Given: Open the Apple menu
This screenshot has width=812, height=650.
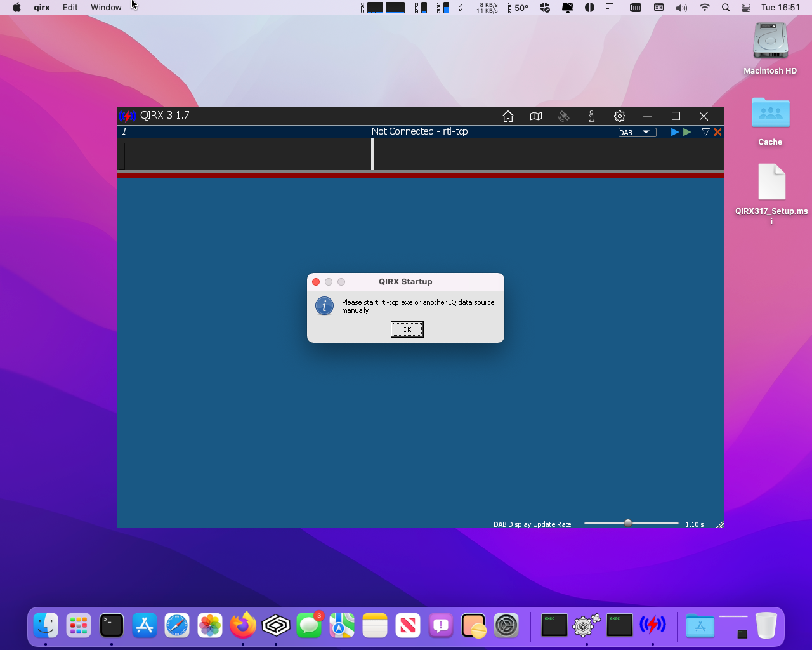Looking at the screenshot, I should [16, 8].
